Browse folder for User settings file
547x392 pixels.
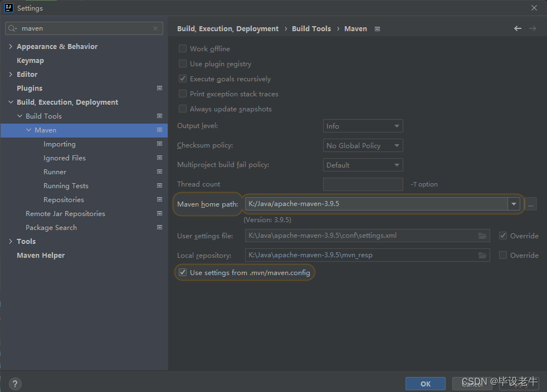482,236
